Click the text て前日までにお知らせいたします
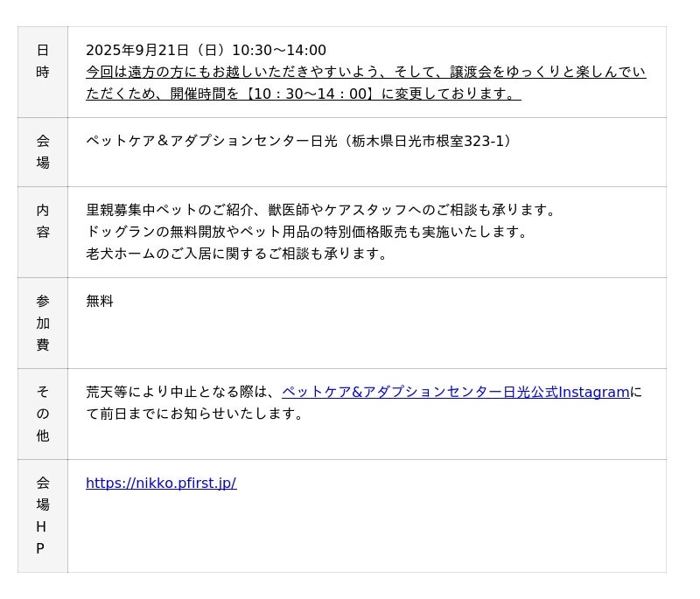The width and height of the screenshot is (700, 599). point(194,414)
